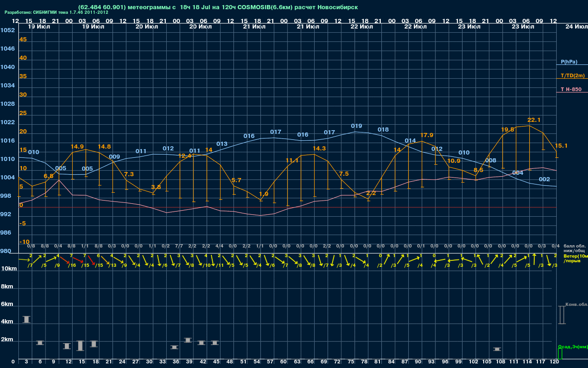Click the convective cloud legend symbol
Screen dimensions: 588x368
(x=561, y=315)
